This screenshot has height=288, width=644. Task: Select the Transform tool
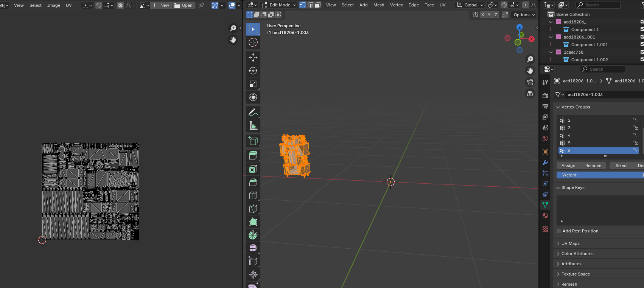tap(253, 97)
